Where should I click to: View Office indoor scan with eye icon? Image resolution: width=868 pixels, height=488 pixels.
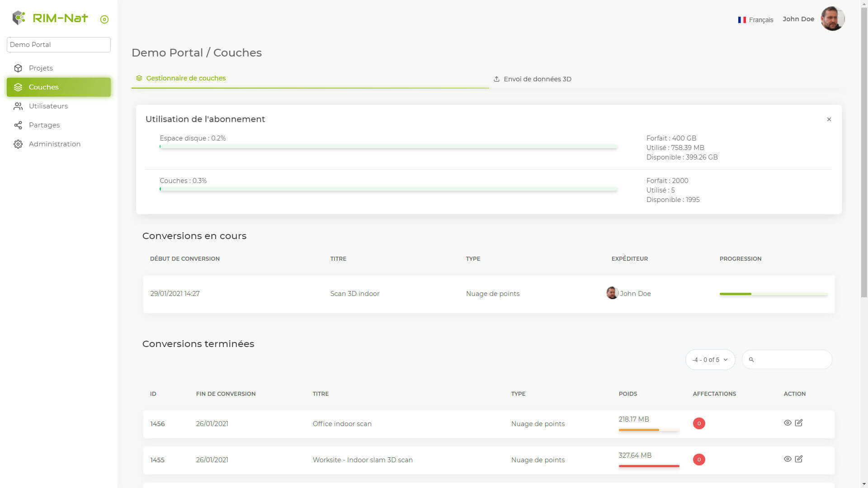point(788,423)
